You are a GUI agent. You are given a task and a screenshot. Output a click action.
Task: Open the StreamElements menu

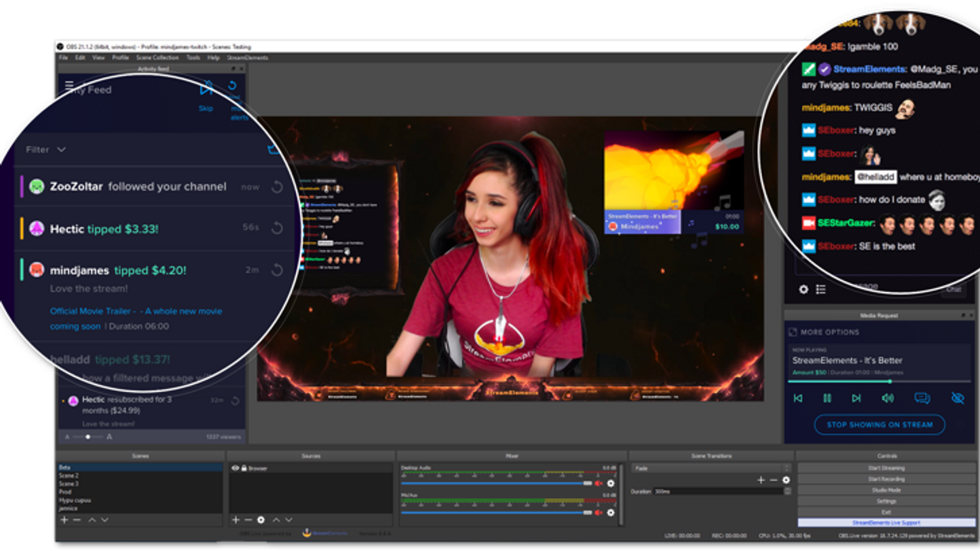pos(247,58)
